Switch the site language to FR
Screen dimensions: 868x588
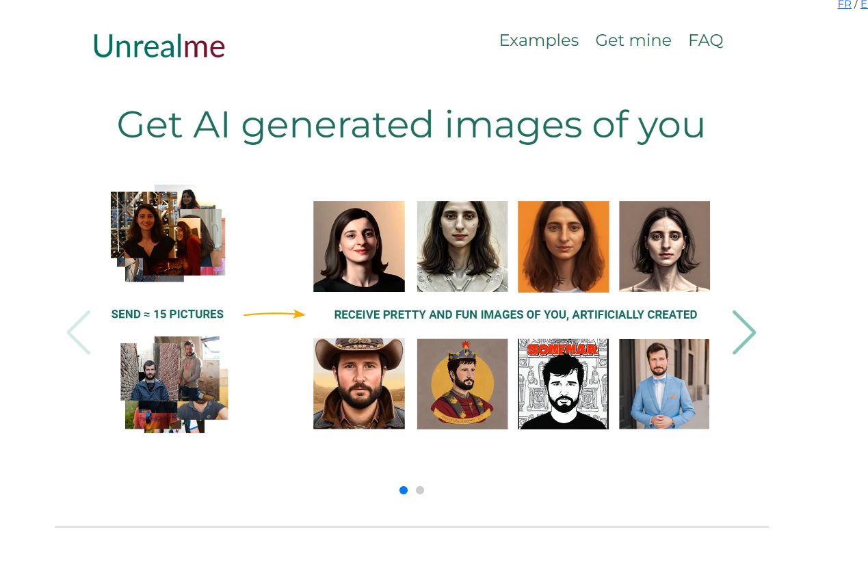tap(844, 5)
